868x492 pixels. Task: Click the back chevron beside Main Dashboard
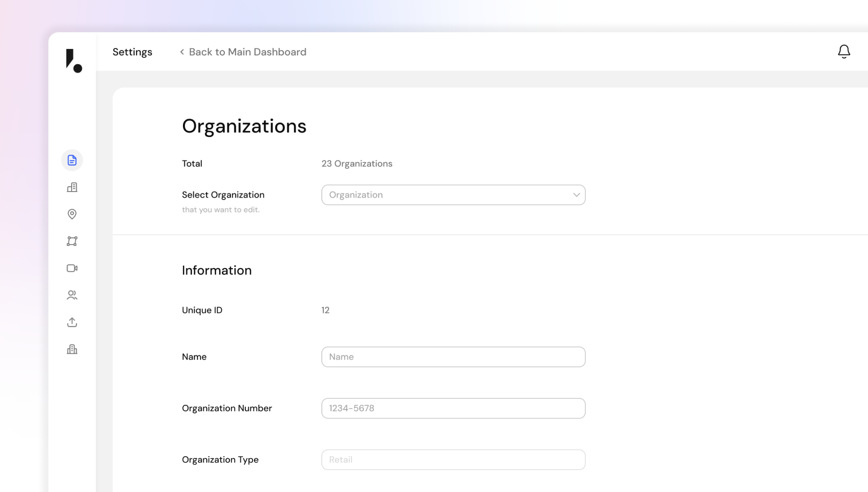click(182, 52)
